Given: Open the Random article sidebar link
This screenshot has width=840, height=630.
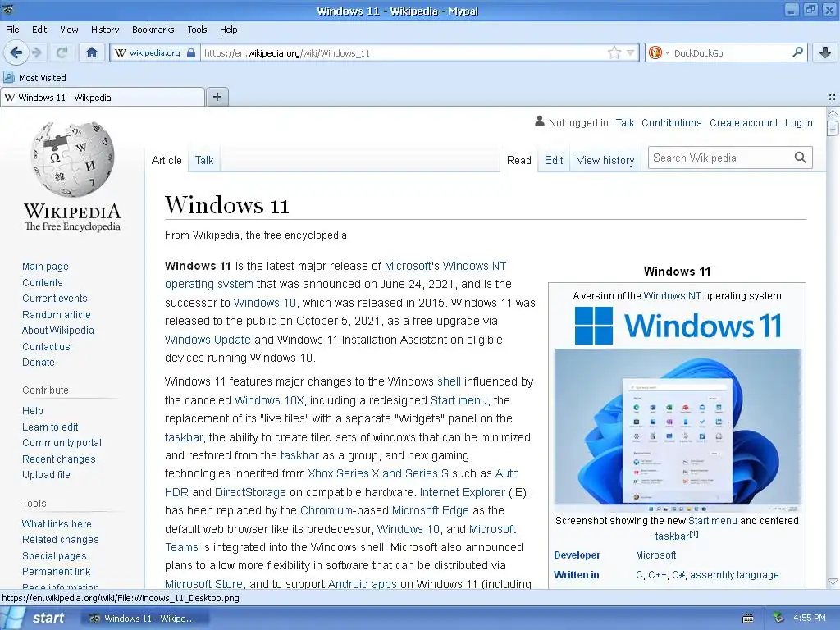Looking at the screenshot, I should pos(57,314).
